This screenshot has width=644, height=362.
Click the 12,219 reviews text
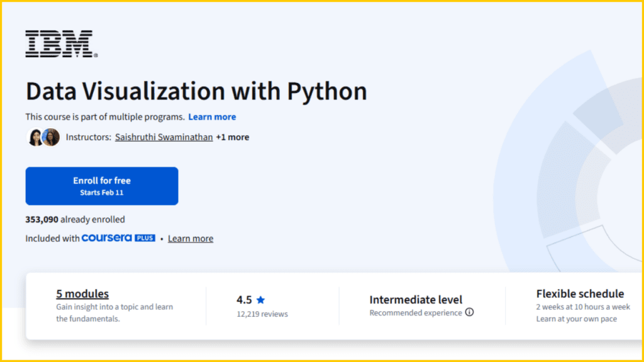click(264, 314)
